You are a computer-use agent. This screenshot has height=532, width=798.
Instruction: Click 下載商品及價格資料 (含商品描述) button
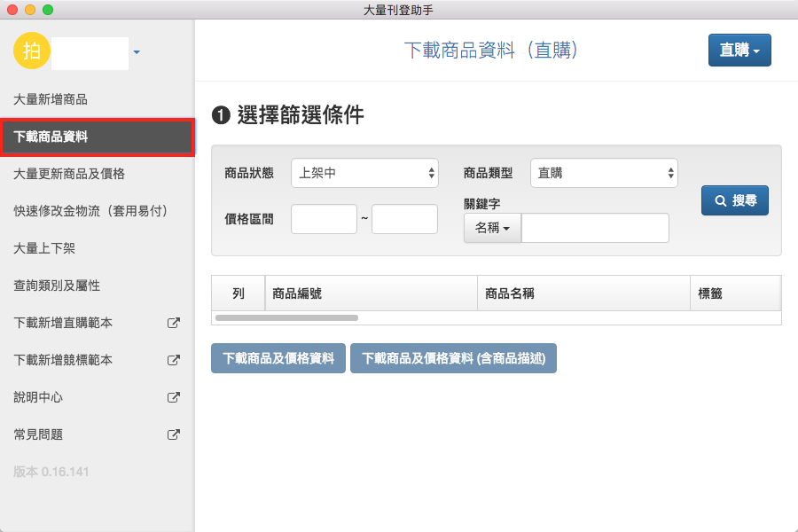click(x=453, y=358)
